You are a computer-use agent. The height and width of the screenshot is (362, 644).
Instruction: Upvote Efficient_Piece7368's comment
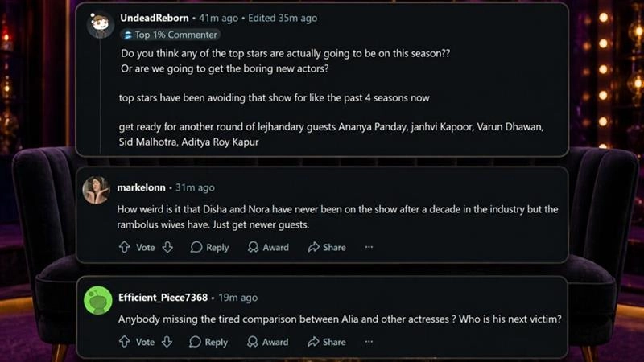(124, 342)
